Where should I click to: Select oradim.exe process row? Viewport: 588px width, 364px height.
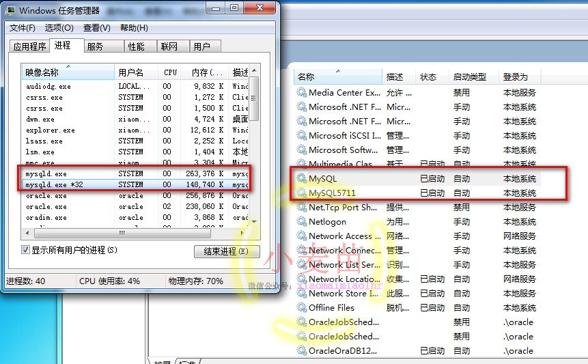(135, 217)
